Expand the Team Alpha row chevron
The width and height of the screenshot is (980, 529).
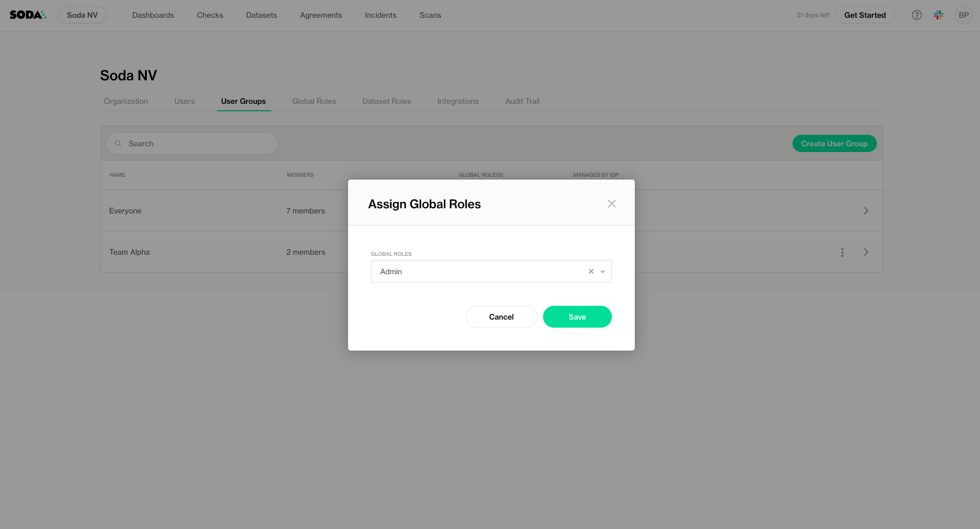[865, 252]
